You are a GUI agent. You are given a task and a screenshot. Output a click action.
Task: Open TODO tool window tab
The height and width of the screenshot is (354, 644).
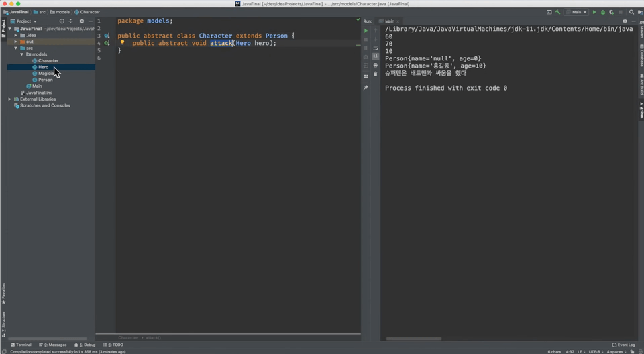point(114,345)
